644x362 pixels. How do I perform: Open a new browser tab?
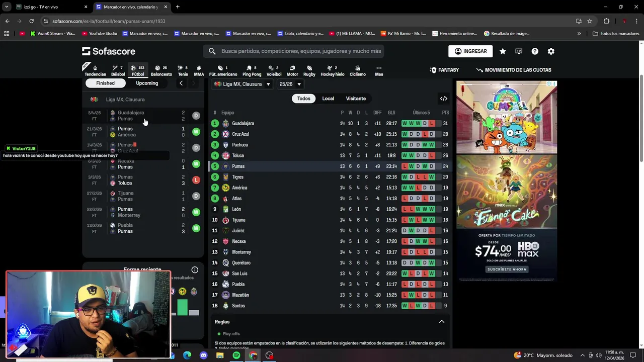pyautogui.click(x=178, y=7)
